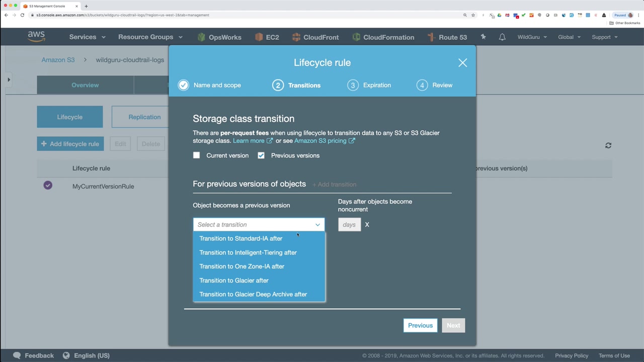Open the Services dropdown menu
Image resolution: width=644 pixels, height=362 pixels.
(88, 37)
